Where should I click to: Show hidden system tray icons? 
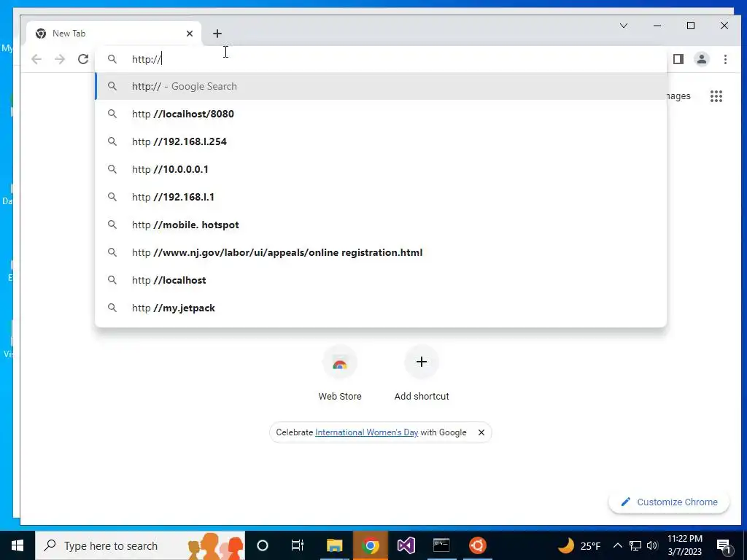pyautogui.click(x=617, y=545)
